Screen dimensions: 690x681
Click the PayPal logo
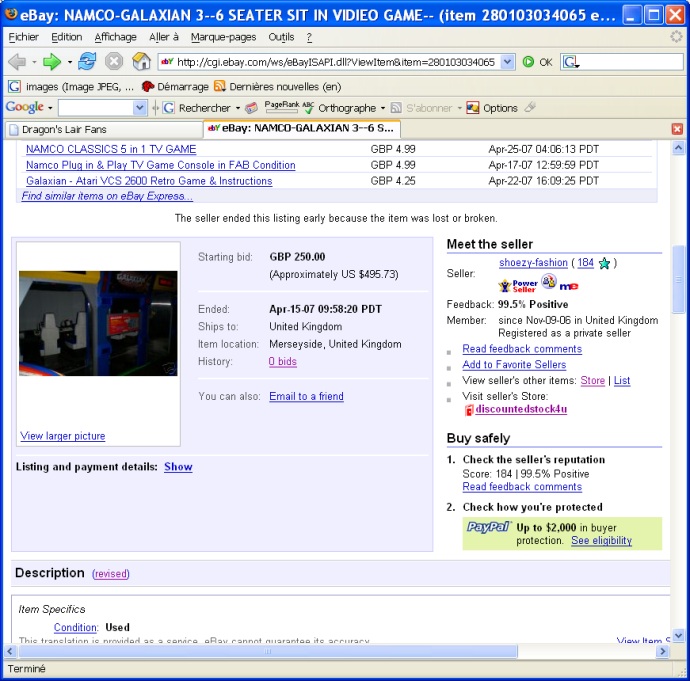[x=488, y=527]
